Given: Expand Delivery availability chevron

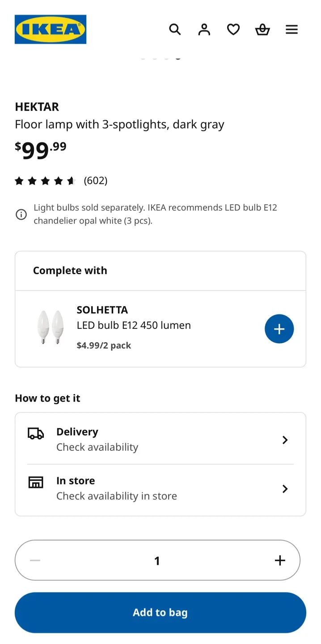Looking at the screenshot, I should 285,440.
